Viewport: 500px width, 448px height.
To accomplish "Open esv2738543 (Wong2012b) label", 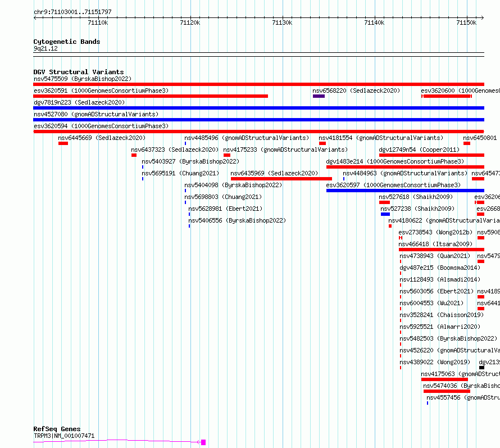I will (435, 232).
